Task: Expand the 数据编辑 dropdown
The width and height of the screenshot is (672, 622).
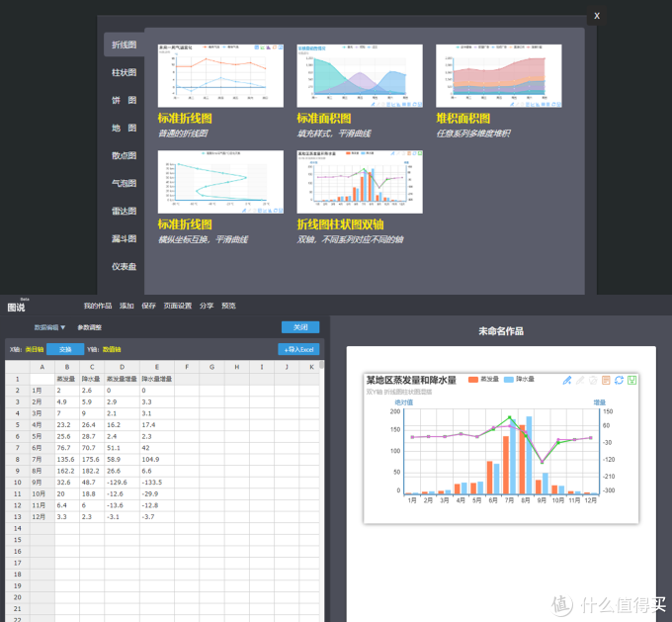Action: pos(49,327)
